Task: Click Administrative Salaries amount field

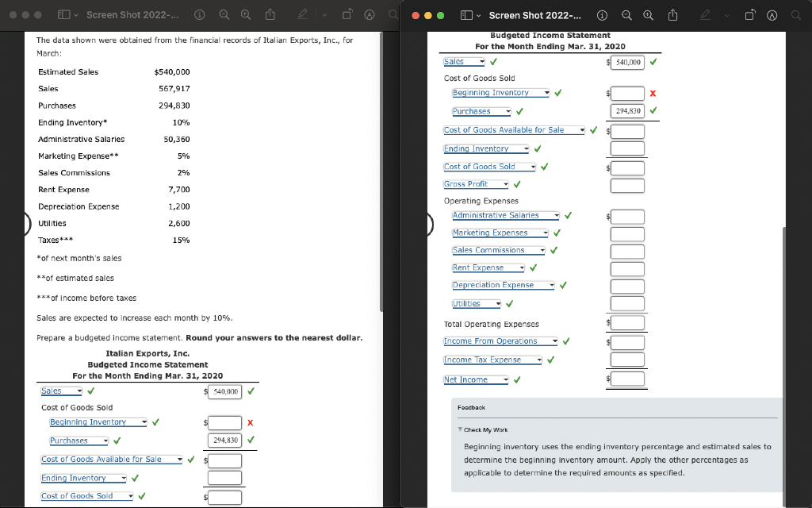Action: [627, 217]
